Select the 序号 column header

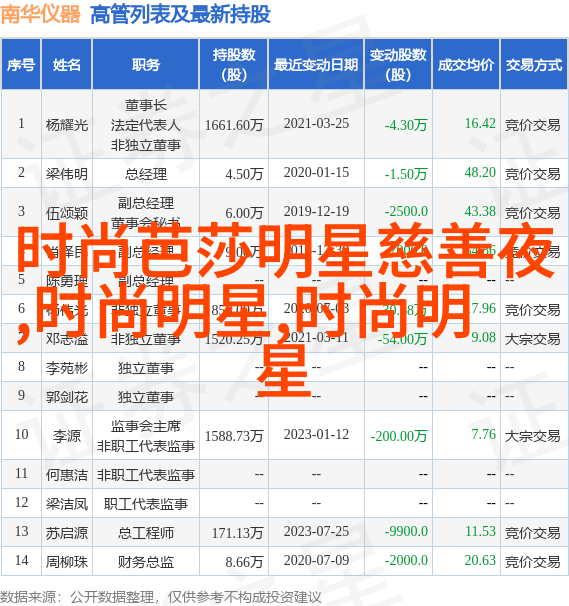click(21, 64)
